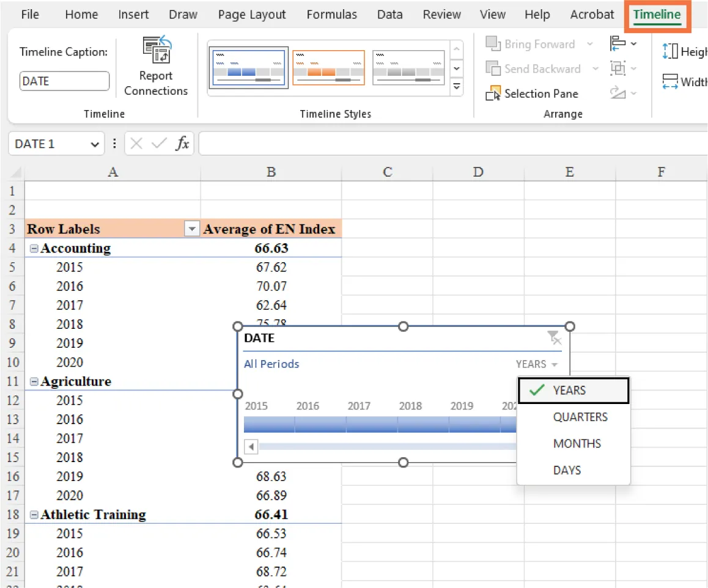Collapse the Accounting group
This screenshot has width=708, height=588.
(x=34, y=248)
